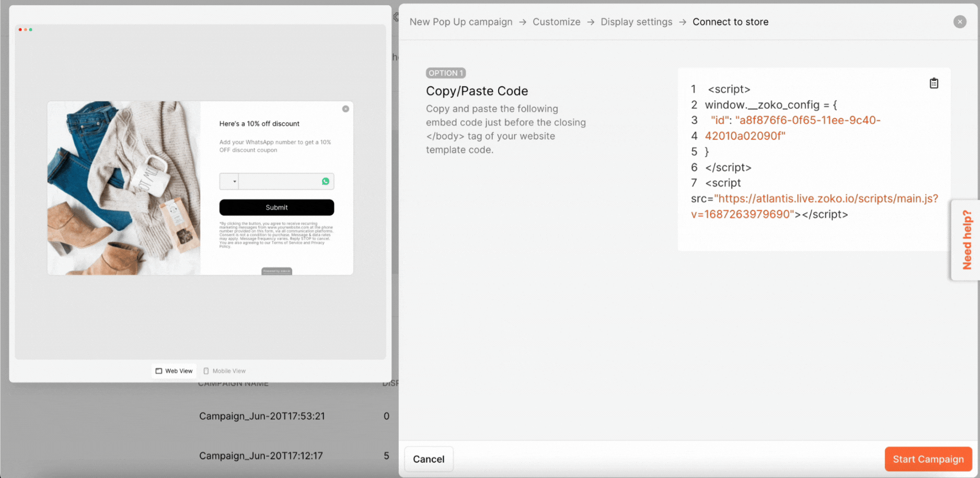Go to New Pop Up campaign step
Image resolution: width=980 pixels, height=478 pixels.
click(x=461, y=22)
